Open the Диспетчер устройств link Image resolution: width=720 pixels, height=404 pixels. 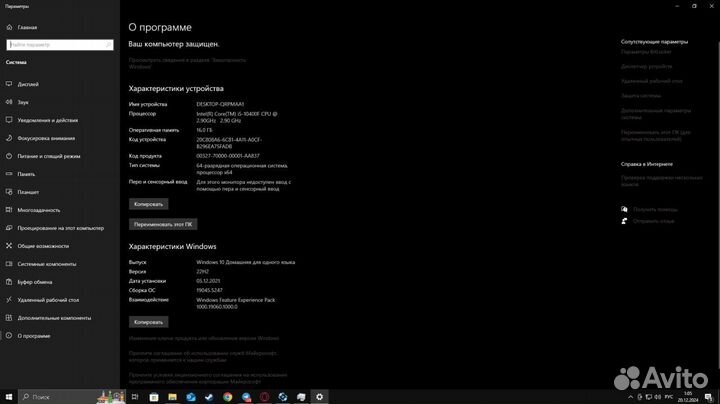(x=646, y=66)
